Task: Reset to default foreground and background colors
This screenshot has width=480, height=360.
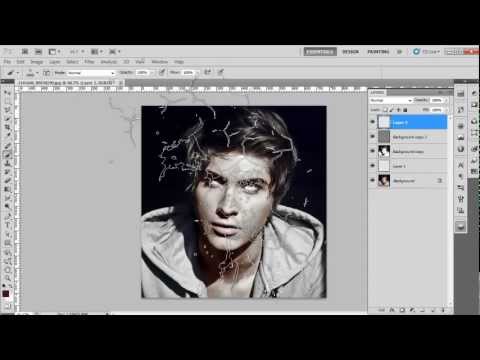Action: tap(4, 286)
